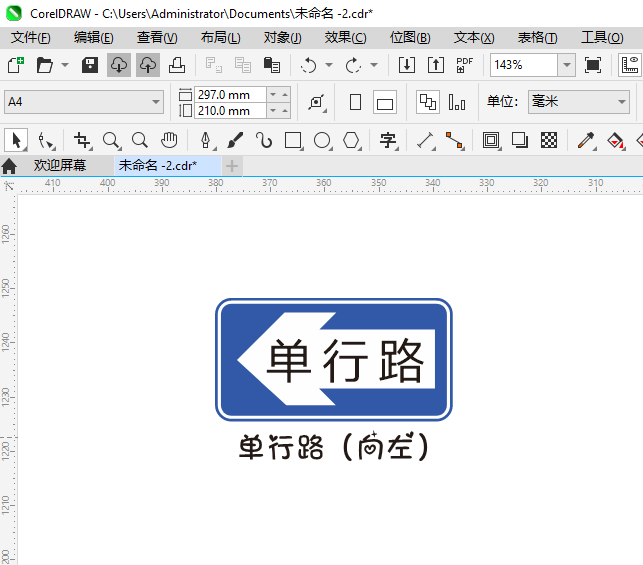Select the Color Eyedropper tool
This screenshot has width=643, height=565.
[586, 140]
